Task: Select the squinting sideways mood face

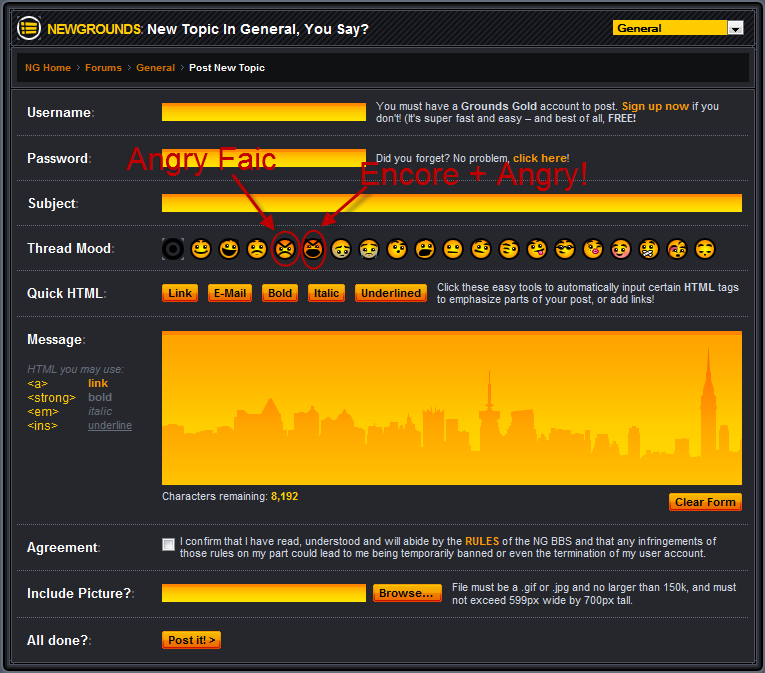Action: point(509,249)
